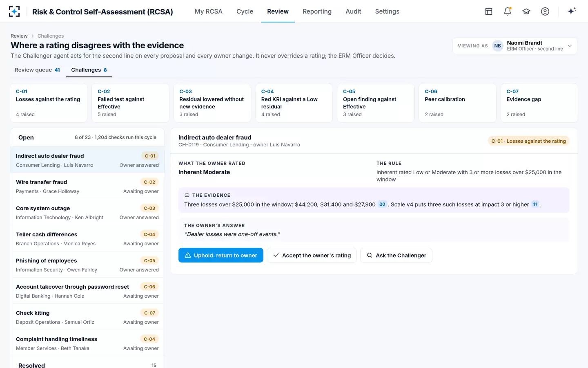
Task: Click the RCSA app logo icon
Action: tap(14, 11)
